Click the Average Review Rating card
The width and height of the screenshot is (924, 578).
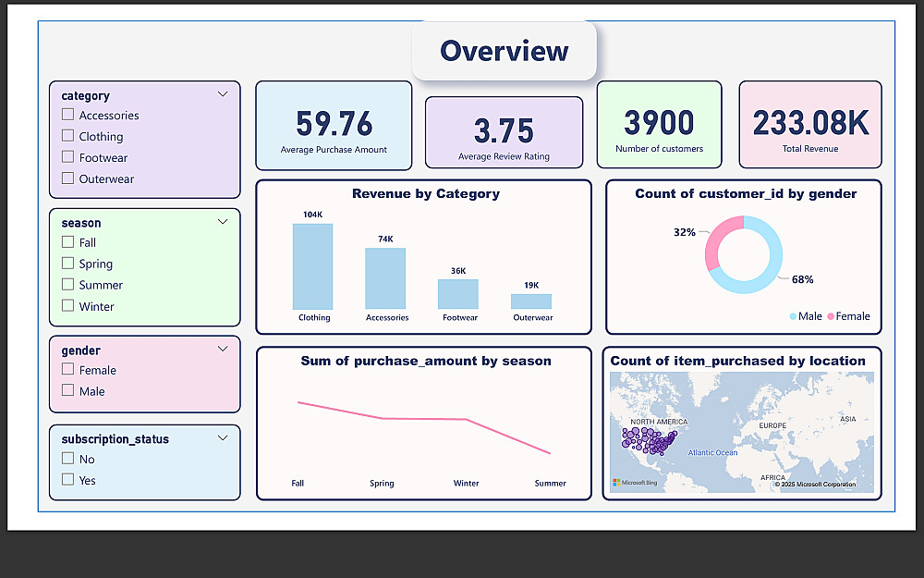(x=504, y=132)
